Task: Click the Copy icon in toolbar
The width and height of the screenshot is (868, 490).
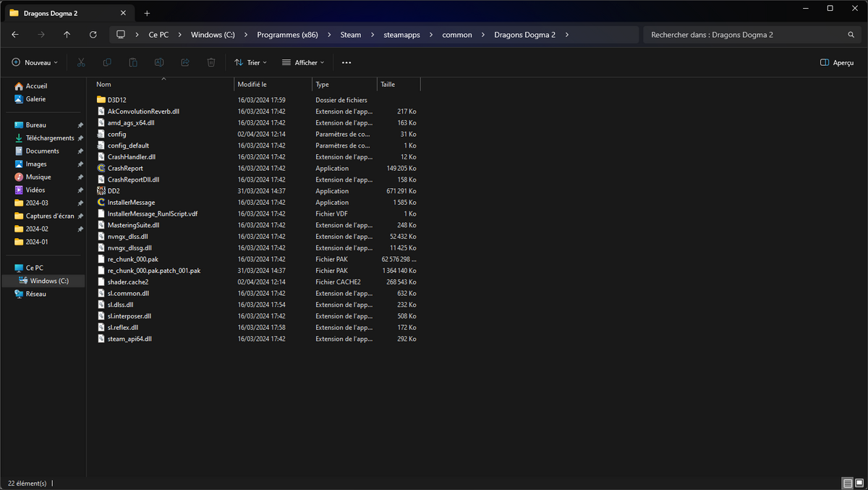Action: 107,63
